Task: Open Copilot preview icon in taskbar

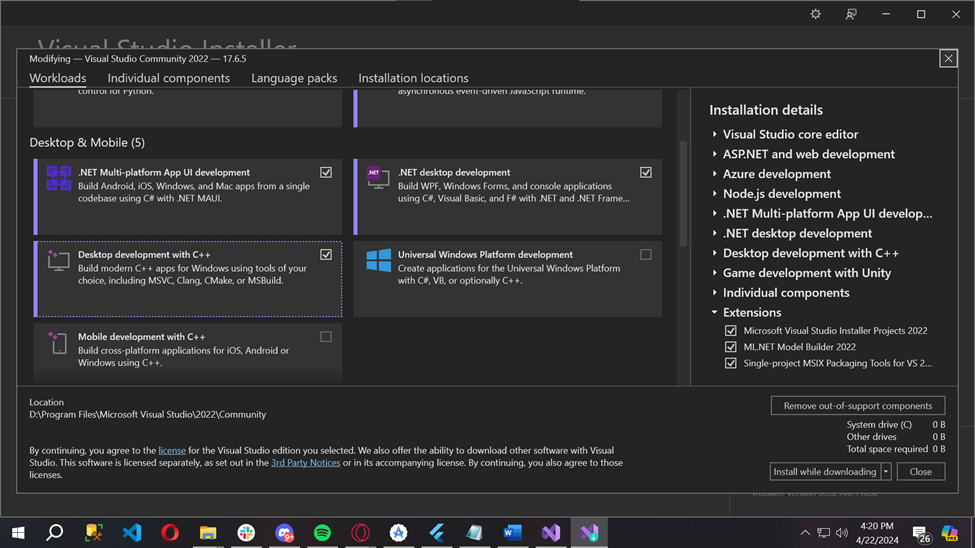Action: [950, 532]
